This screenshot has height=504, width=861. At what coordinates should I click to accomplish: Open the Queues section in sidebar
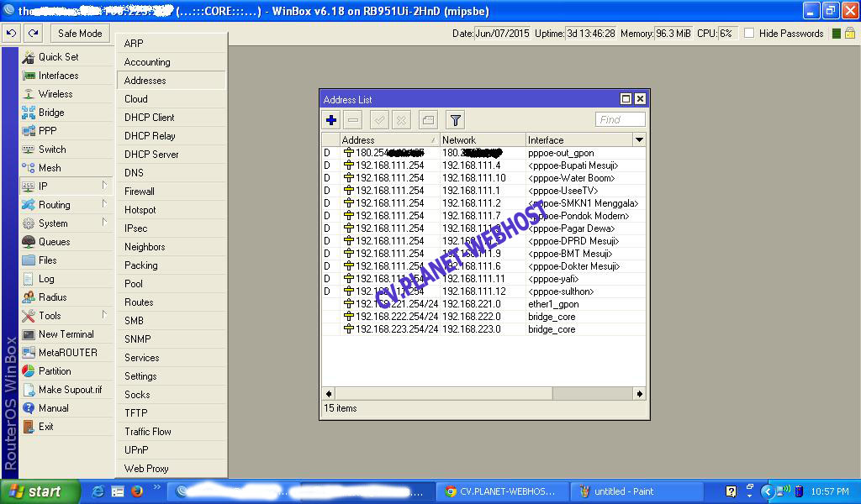pyautogui.click(x=54, y=242)
